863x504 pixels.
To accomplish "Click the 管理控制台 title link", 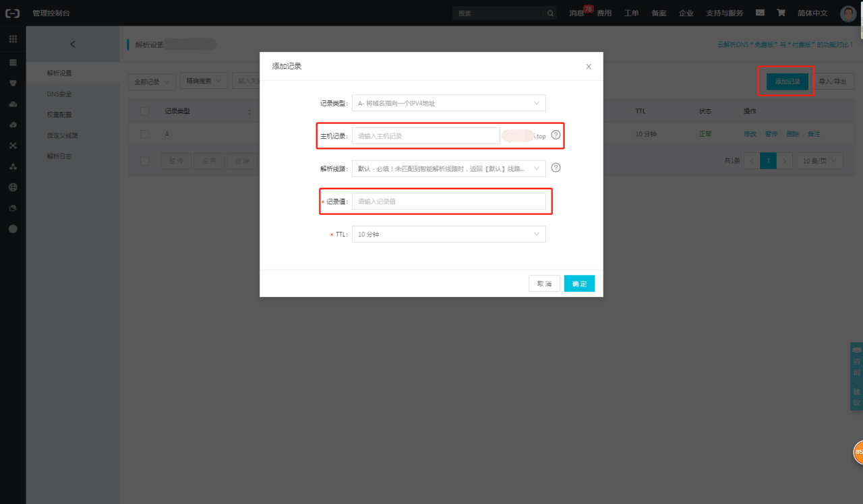I will click(x=51, y=13).
